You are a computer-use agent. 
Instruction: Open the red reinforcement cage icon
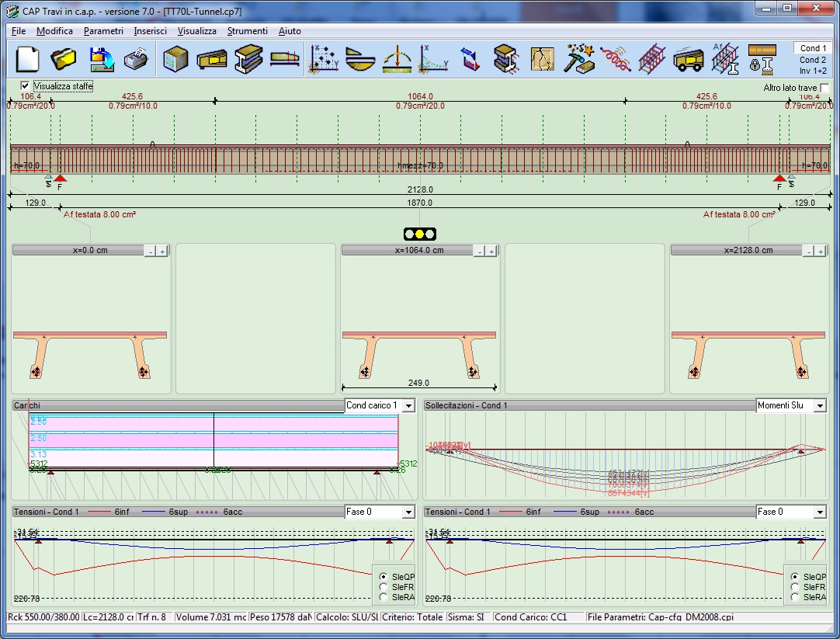click(x=652, y=59)
